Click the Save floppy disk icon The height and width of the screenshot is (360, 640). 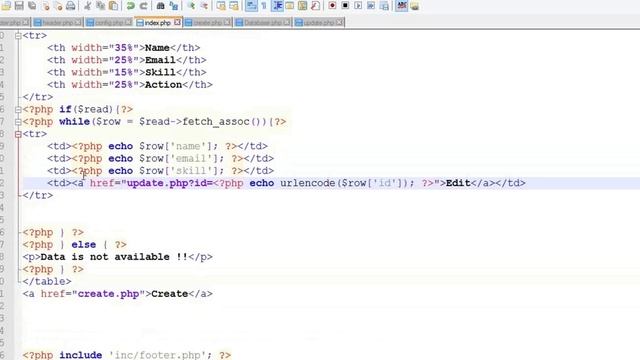19,6
